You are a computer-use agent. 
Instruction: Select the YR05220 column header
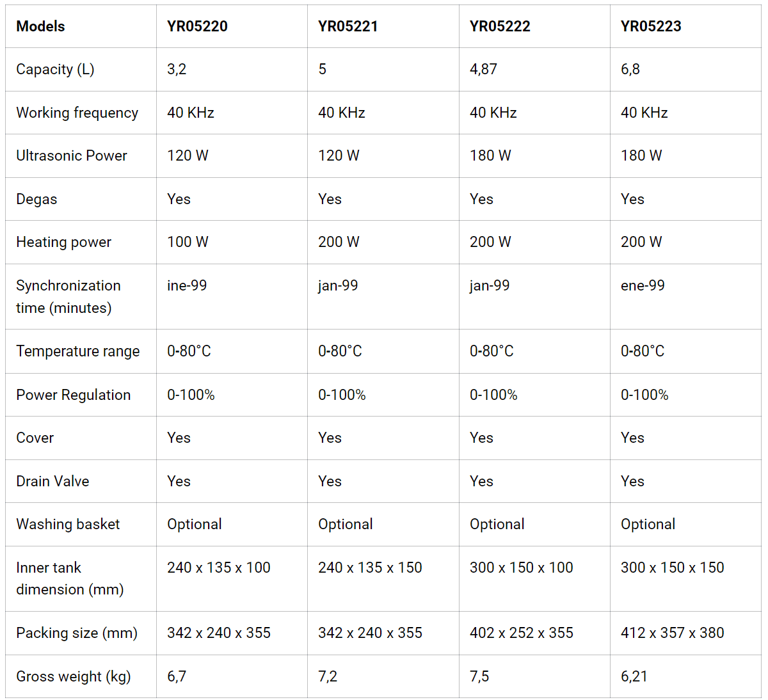[197, 26]
